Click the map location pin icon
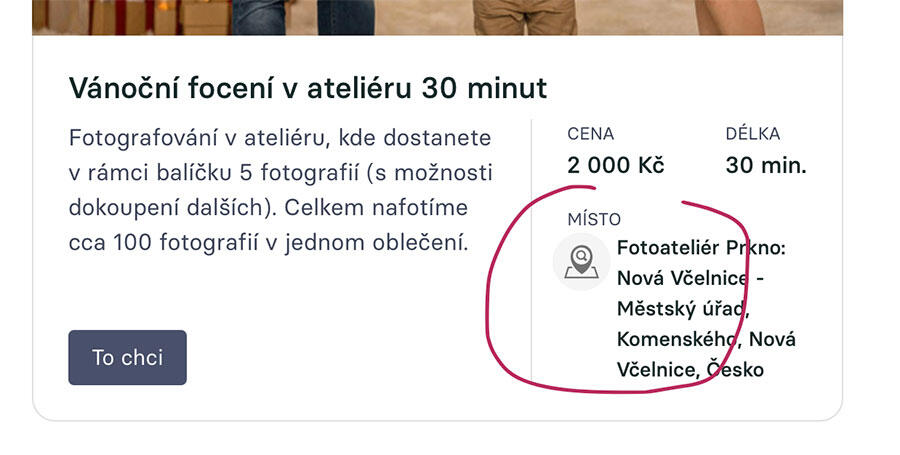900x455 pixels. point(580,262)
